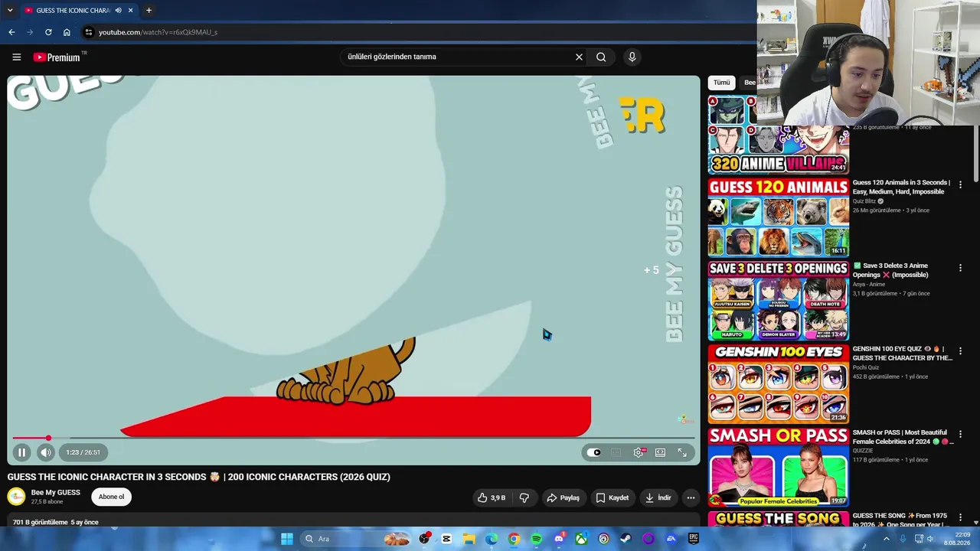
Task: Open File Explorer from the taskbar
Action: click(x=469, y=539)
